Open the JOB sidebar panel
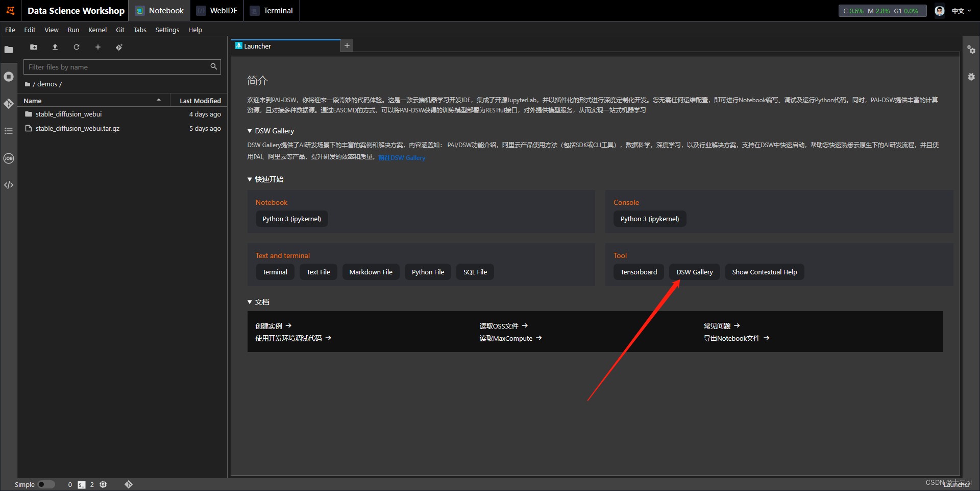 tap(9, 158)
